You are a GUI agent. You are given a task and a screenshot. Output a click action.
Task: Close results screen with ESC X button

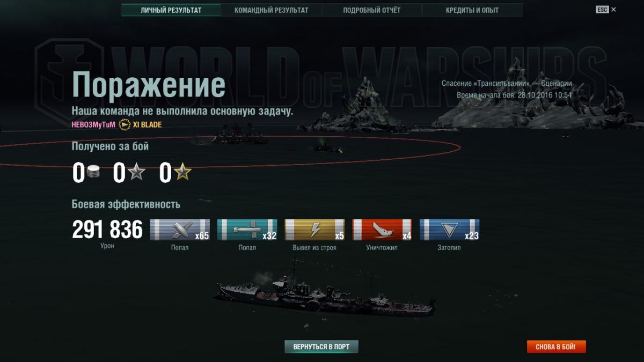(606, 10)
